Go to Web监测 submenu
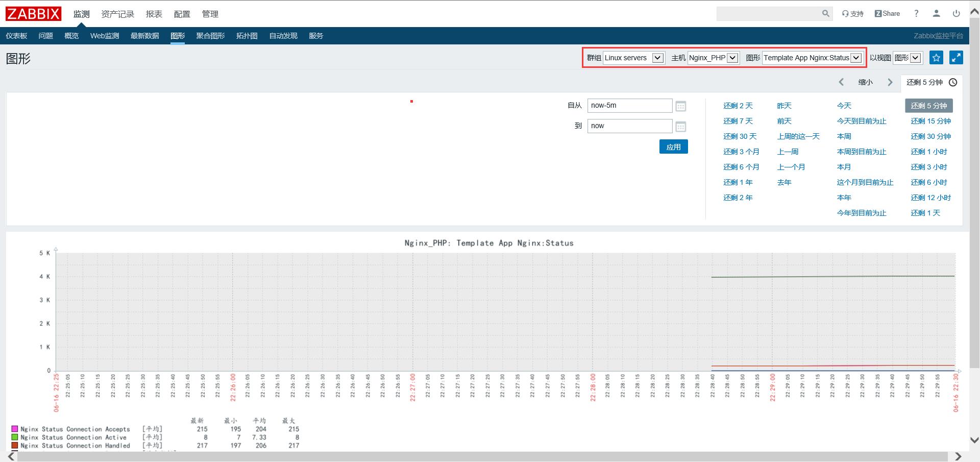The height and width of the screenshot is (462, 980). (x=105, y=36)
